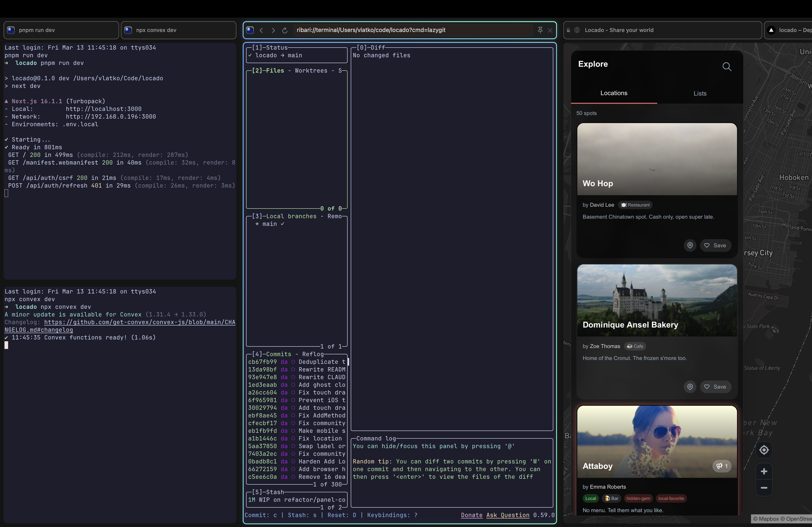Select commit 6f965981 Prevent iOS

point(297,400)
